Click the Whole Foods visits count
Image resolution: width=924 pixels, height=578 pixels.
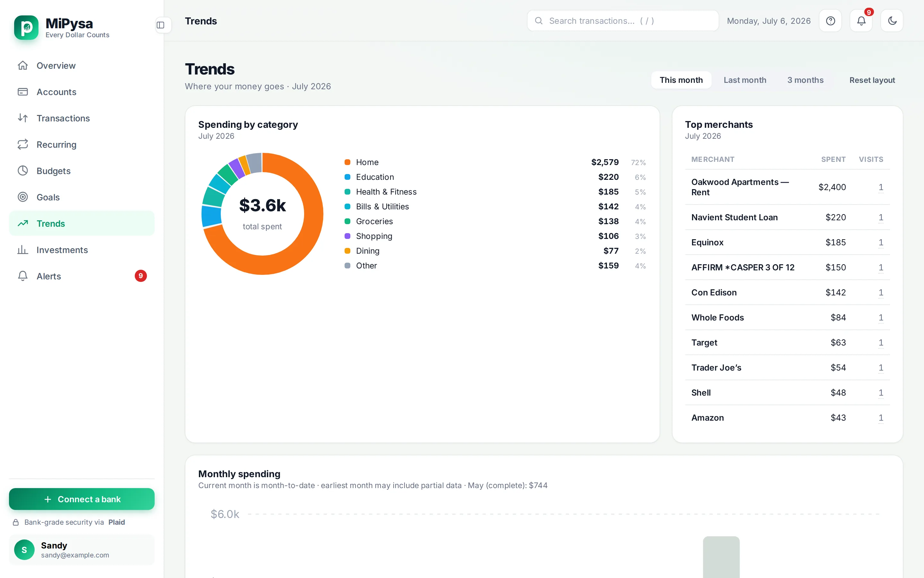pos(880,317)
